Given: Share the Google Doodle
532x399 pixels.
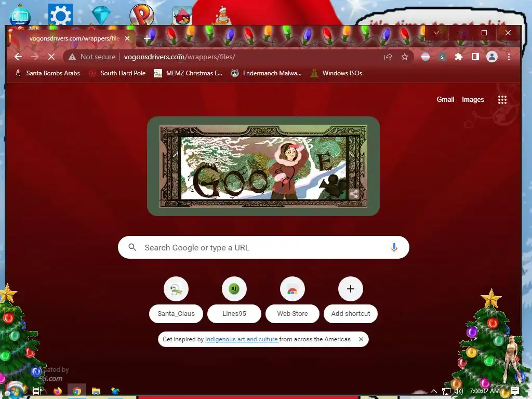Looking at the screenshot, I should [x=354, y=194].
